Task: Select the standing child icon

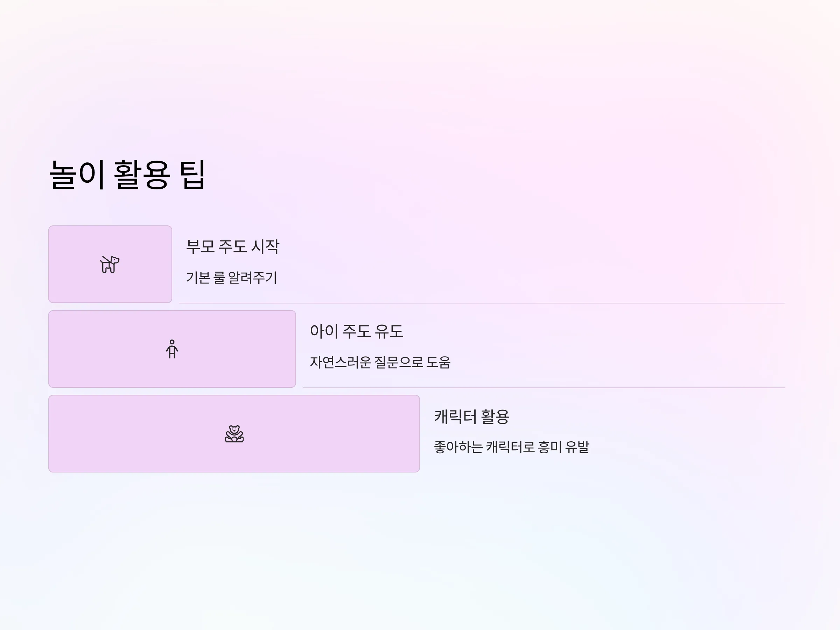Action: 172,349
